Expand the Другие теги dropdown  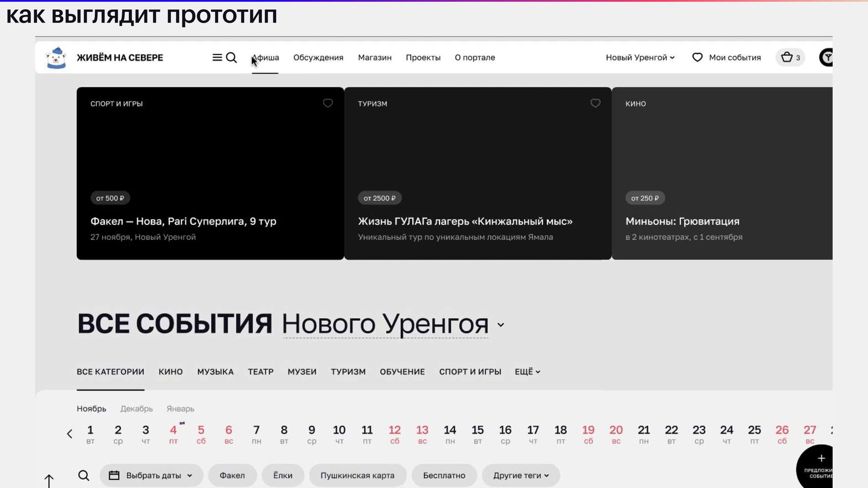pyautogui.click(x=521, y=475)
